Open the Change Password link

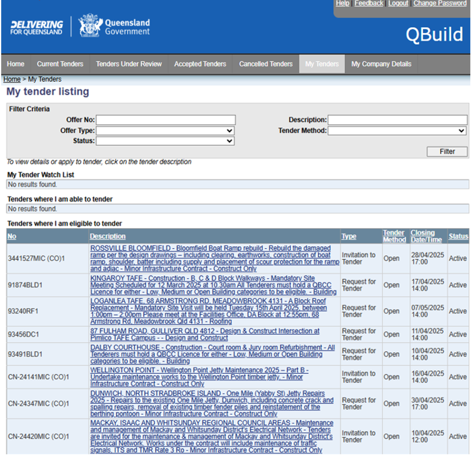440,3
